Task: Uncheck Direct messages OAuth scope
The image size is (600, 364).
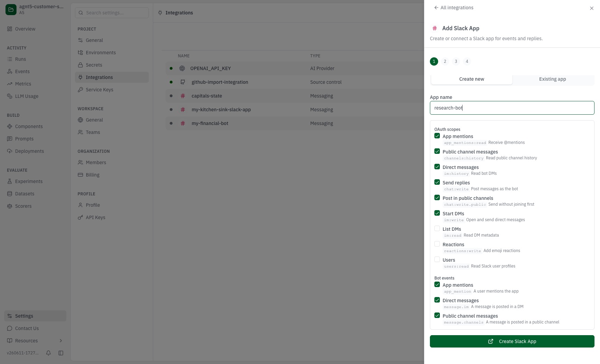Action: [437, 167]
